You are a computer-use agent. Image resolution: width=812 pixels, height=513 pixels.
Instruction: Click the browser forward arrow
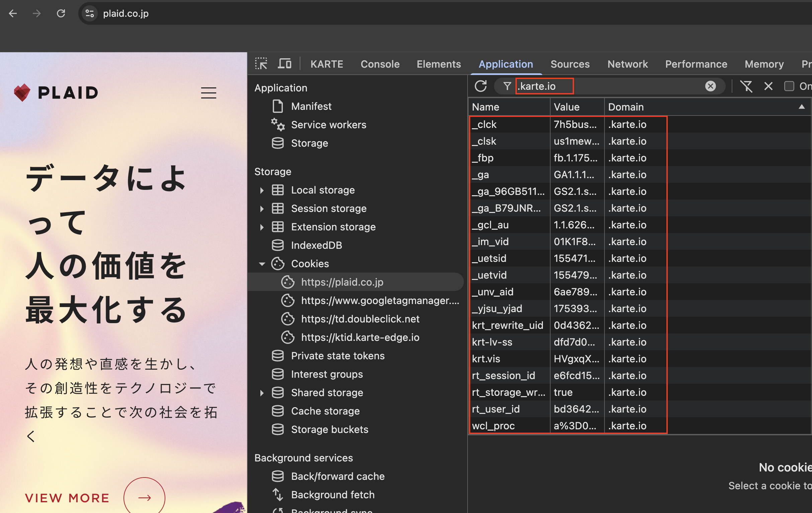point(37,13)
